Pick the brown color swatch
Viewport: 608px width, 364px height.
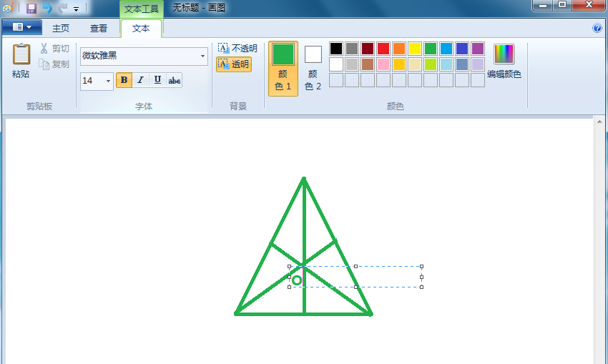[368, 64]
